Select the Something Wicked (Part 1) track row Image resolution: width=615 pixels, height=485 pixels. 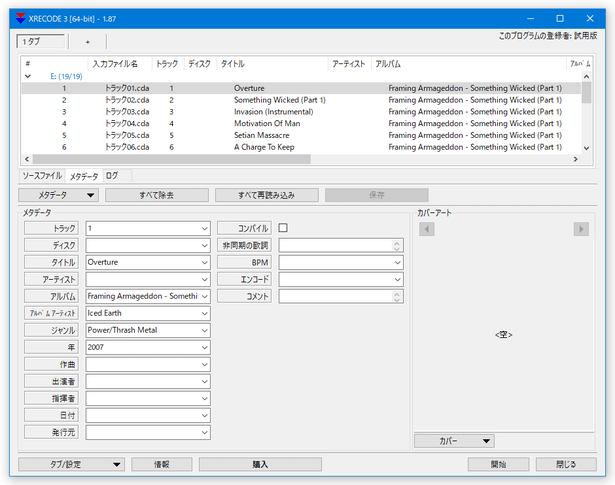point(301,100)
